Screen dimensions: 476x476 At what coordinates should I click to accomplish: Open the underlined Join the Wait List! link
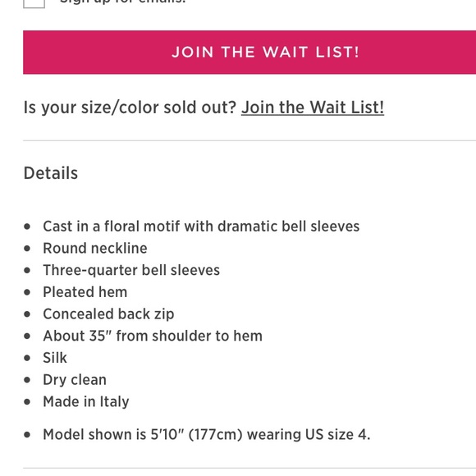click(313, 108)
